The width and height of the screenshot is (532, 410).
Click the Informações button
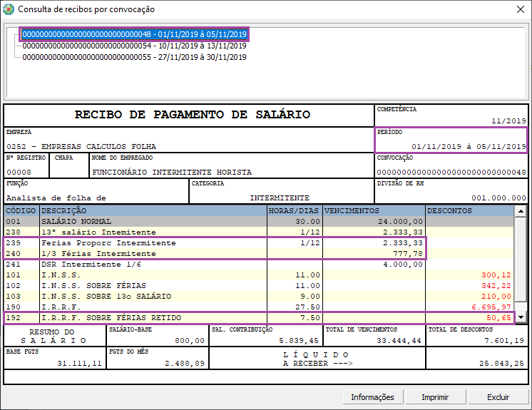coord(372,397)
